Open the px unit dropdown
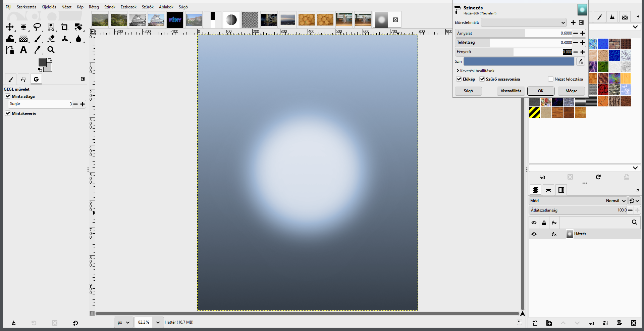 (123, 322)
